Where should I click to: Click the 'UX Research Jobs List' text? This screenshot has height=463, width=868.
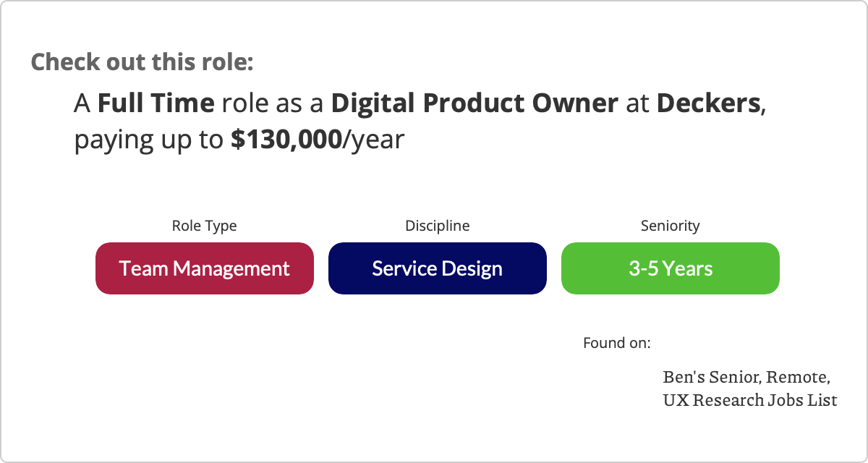point(749,399)
